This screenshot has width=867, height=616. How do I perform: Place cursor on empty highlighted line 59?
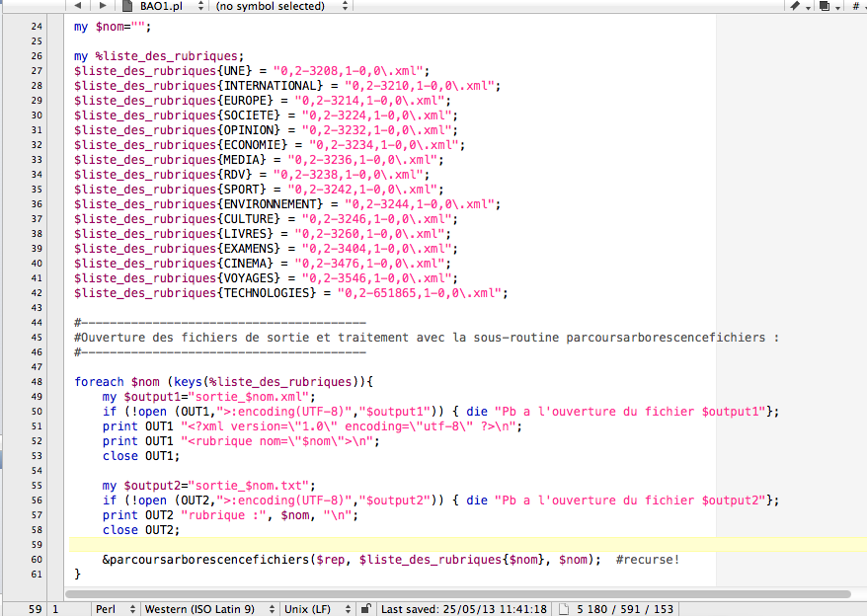coord(395,544)
